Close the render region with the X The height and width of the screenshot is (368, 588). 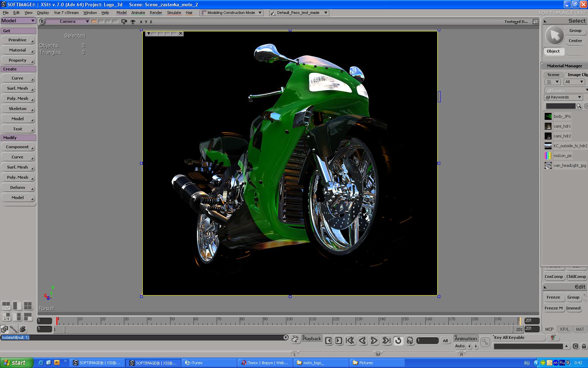tap(181, 34)
